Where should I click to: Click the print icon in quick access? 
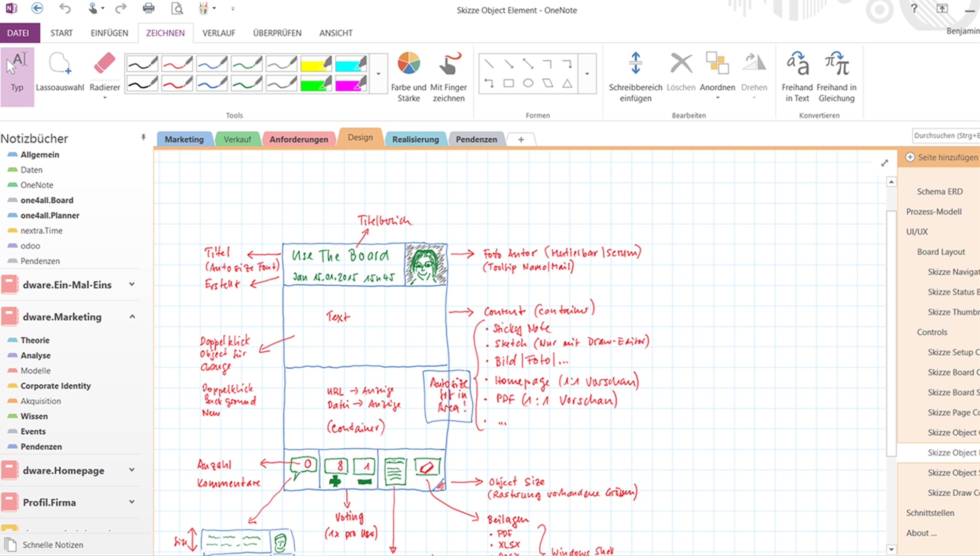pyautogui.click(x=149, y=8)
